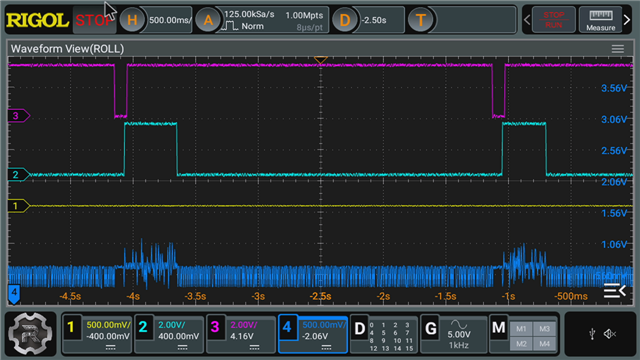The image size is (640, 360).
Task: Select channel 4 blue 500.00mV box
Action: [313, 334]
